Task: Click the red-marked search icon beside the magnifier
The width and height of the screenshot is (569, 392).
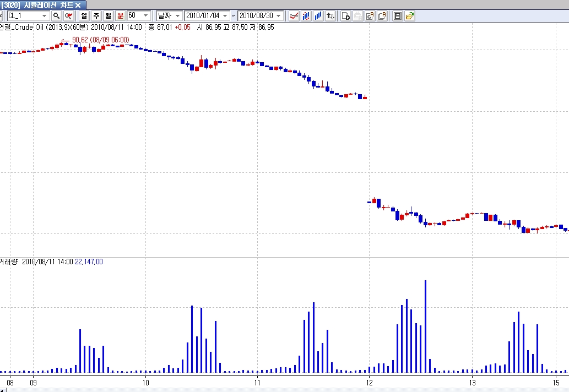Action: (x=69, y=16)
